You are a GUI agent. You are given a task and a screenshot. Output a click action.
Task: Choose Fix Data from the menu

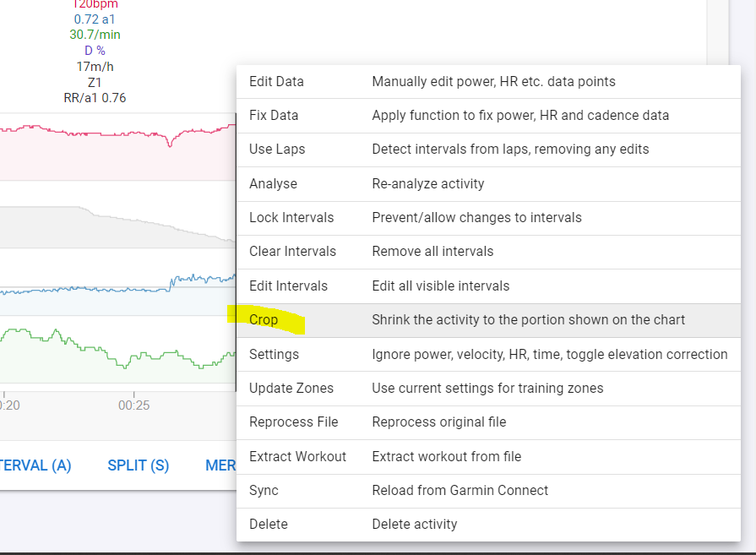point(488,116)
